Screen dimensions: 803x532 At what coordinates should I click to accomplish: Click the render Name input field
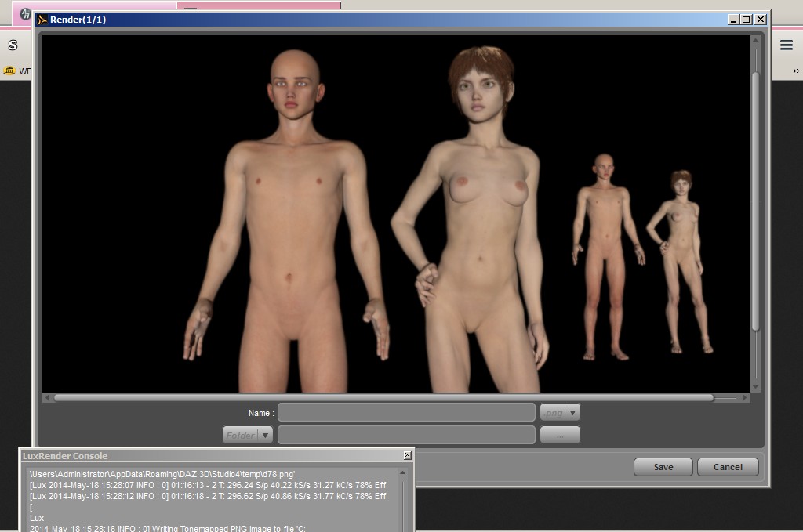pos(407,412)
